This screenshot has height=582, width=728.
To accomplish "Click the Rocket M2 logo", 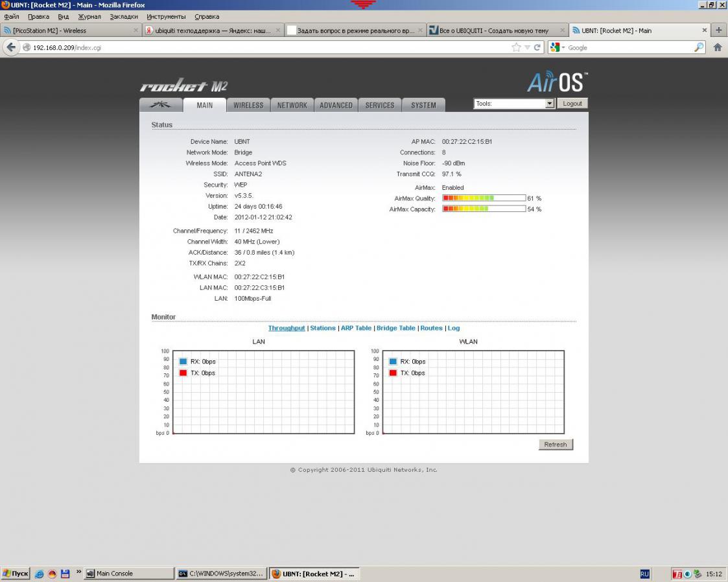I will click(x=184, y=86).
